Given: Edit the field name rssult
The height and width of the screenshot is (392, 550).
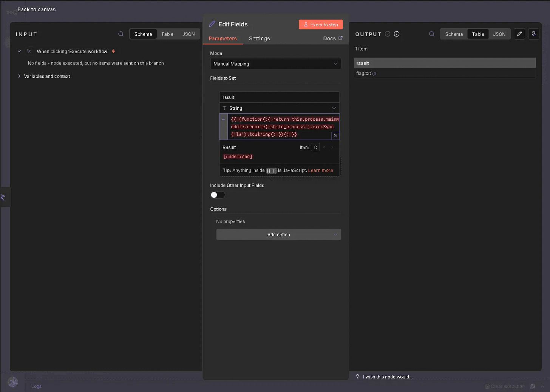Looking at the screenshot, I should click(279, 97).
